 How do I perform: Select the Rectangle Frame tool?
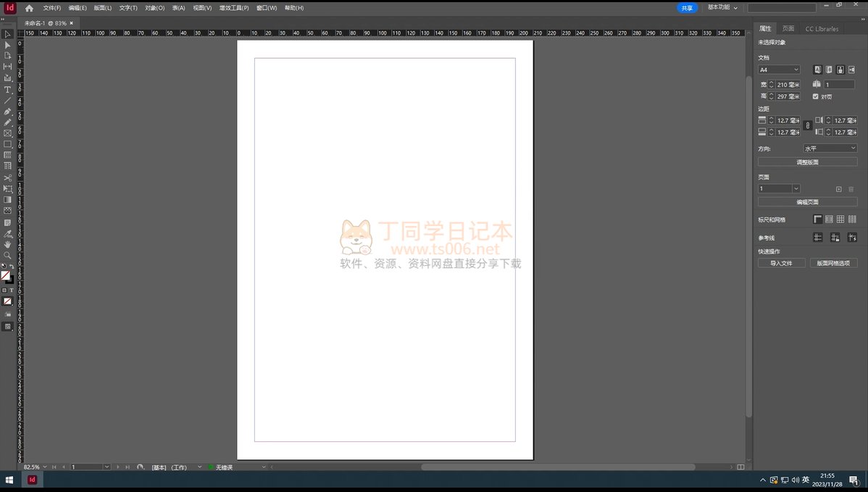(x=8, y=133)
